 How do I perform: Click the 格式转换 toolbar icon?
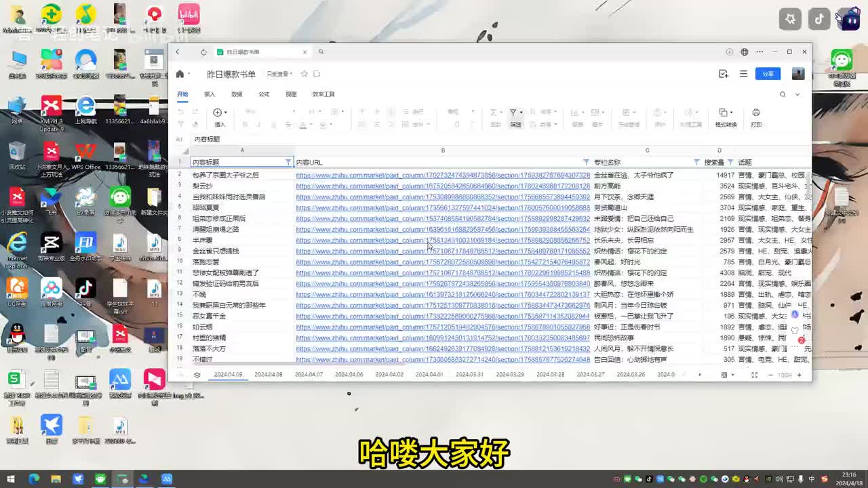click(724, 113)
